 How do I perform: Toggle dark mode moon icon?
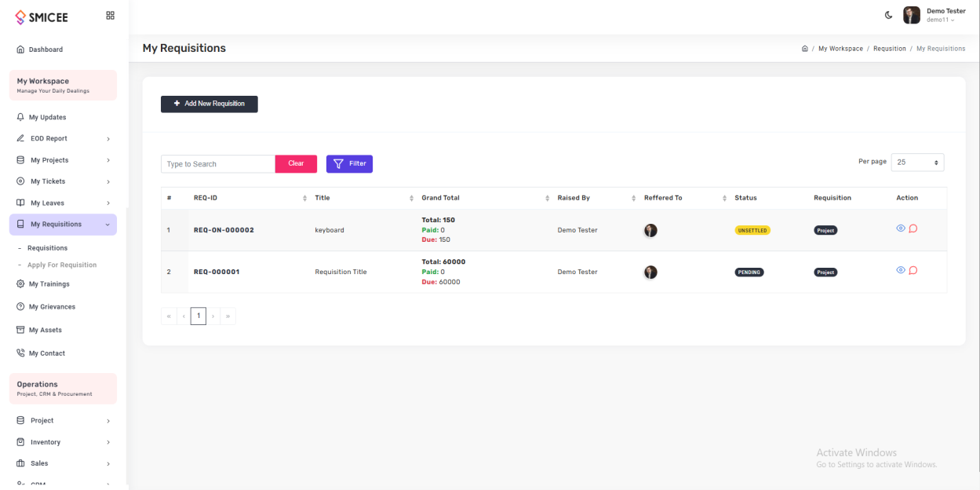click(889, 15)
